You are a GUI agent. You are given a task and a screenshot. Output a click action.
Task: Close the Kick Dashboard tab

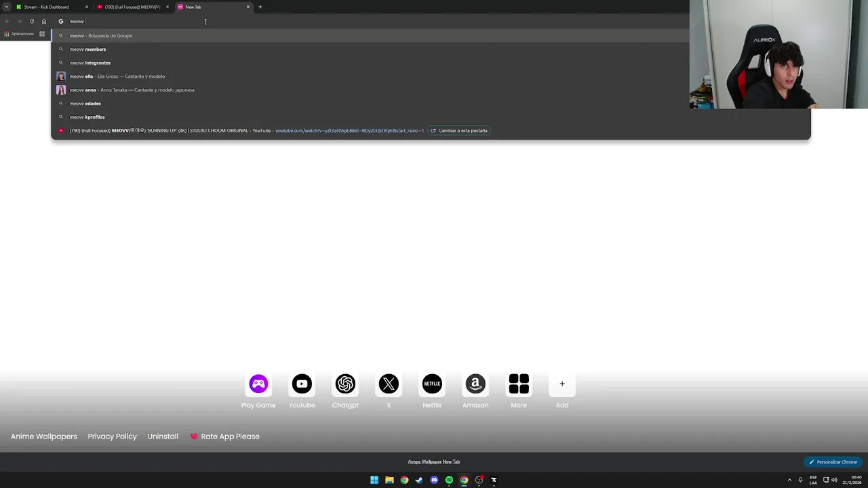[86, 7]
